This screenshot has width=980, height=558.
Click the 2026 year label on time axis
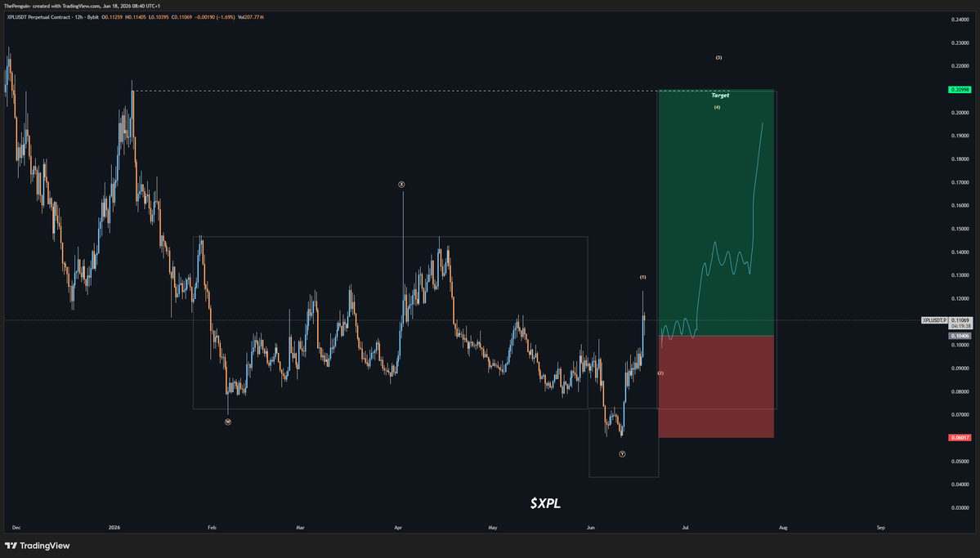(x=114, y=528)
